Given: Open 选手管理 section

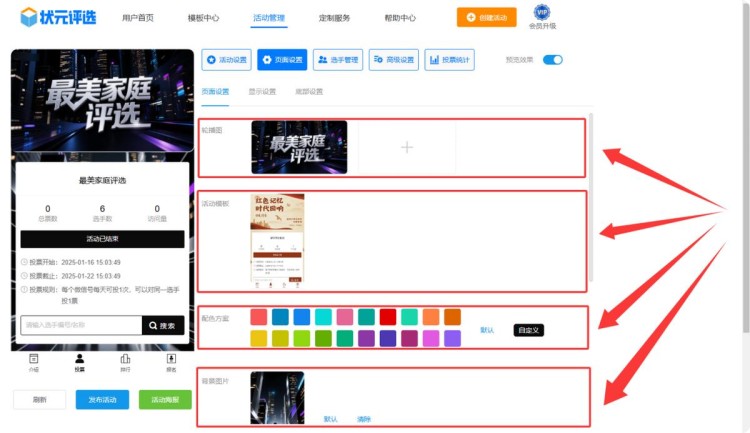Looking at the screenshot, I should coord(338,60).
